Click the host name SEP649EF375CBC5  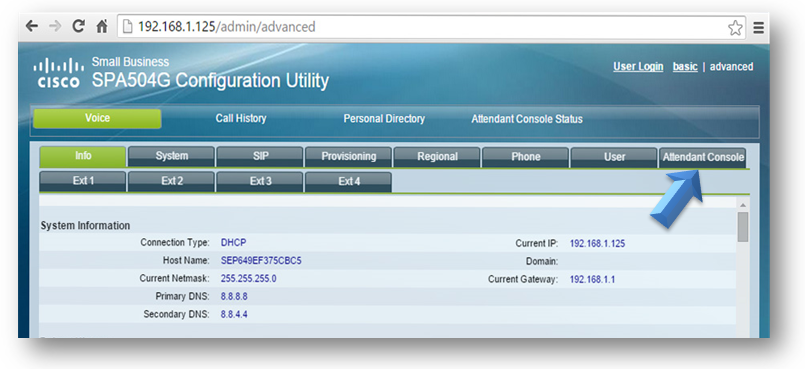pos(261,261)
